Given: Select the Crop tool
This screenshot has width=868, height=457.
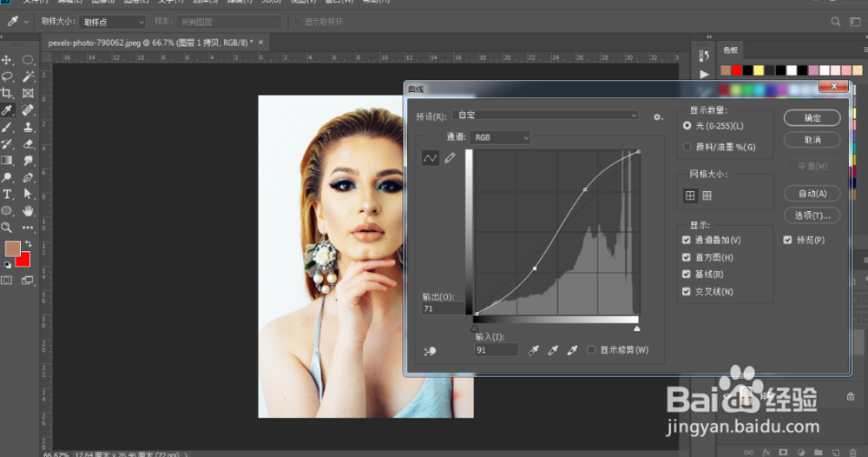Looking at the screenshot, I should (x=7, y=93).
